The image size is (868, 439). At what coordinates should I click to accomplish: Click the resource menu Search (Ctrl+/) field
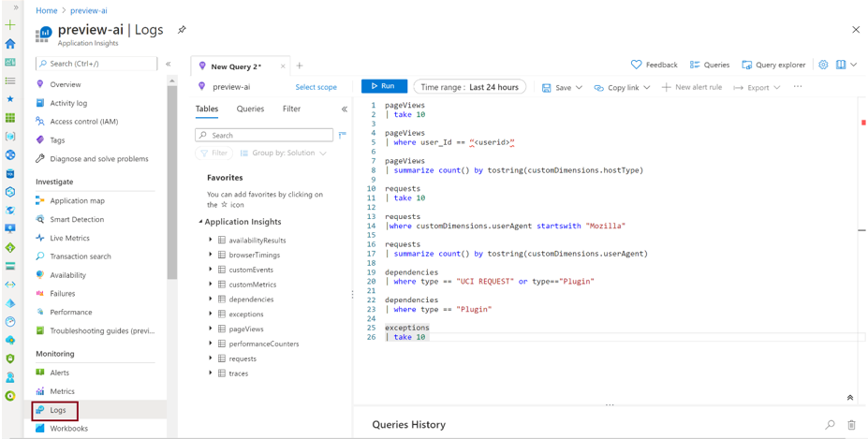coord(96,64)
